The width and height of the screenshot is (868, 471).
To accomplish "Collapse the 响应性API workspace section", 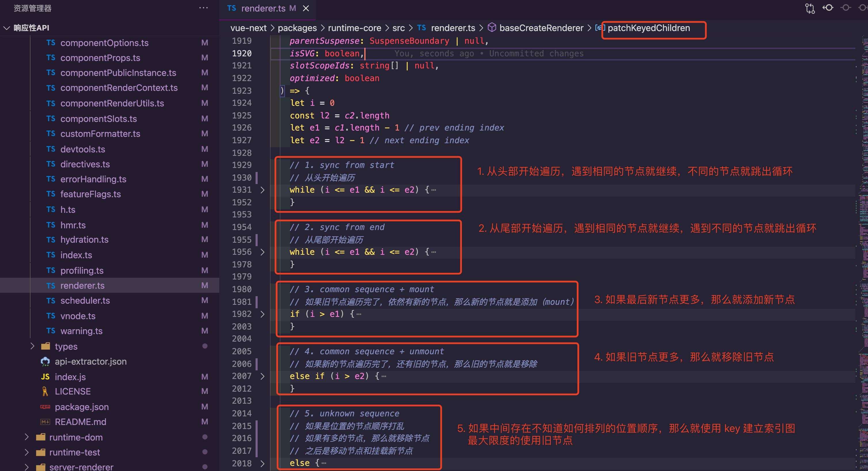I will point(7,28).
